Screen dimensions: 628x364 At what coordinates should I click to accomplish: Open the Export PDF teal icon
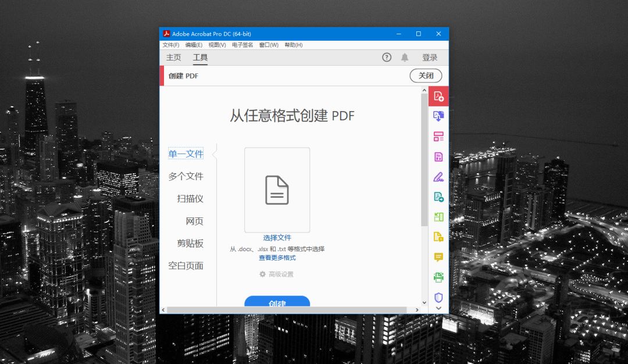pyautogui.click(x=438, y=197)
